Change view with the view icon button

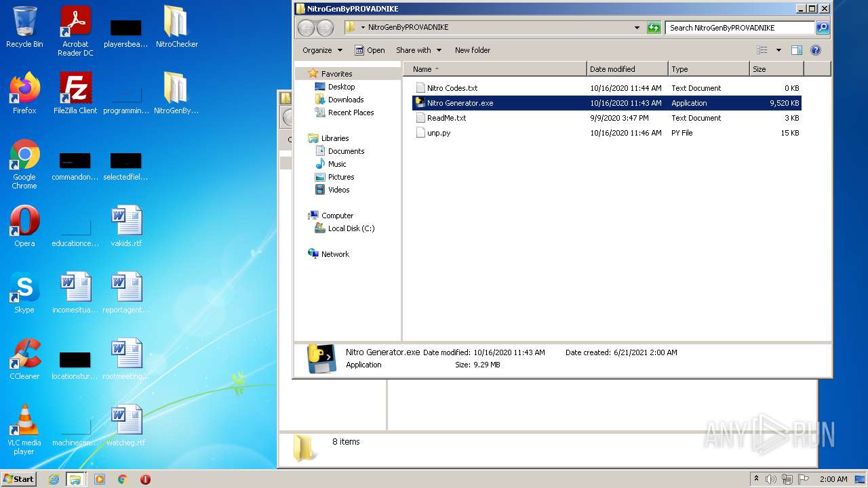tap(762, 50)
